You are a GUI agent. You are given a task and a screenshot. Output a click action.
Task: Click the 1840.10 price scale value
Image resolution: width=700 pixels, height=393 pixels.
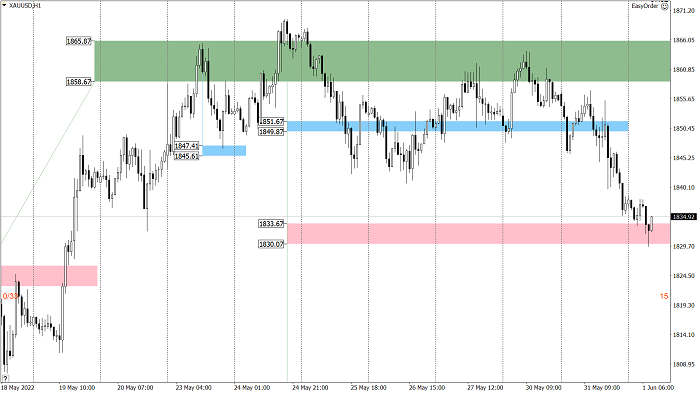(x=684, y=188)
